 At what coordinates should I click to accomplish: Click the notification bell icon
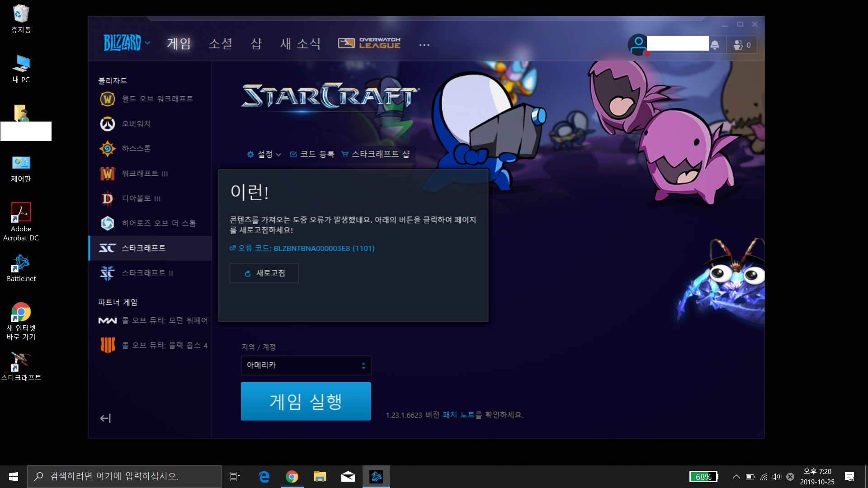click(x=715, y=45)
